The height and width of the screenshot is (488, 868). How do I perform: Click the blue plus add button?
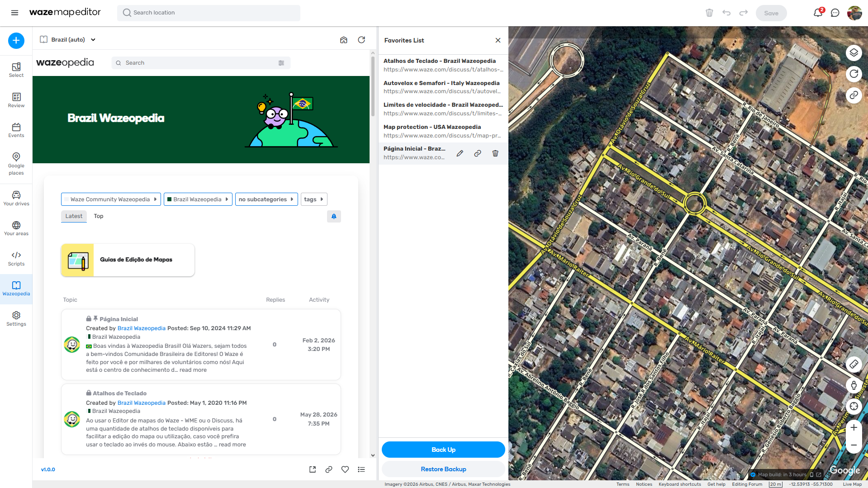[16, 41]
